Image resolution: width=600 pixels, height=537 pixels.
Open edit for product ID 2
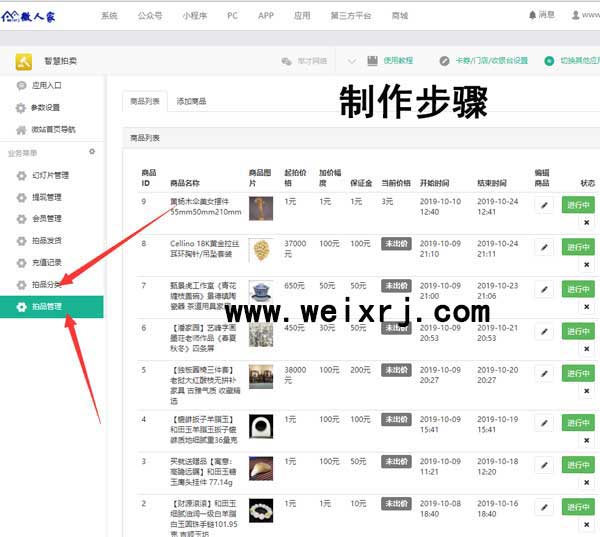[544, 508]
